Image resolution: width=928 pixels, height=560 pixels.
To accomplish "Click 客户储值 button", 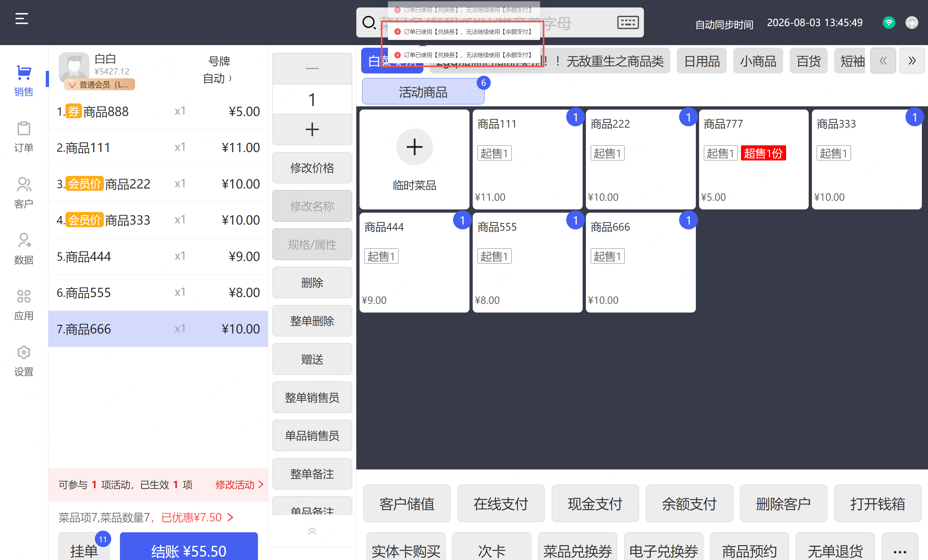I will (x=407, y=504).
